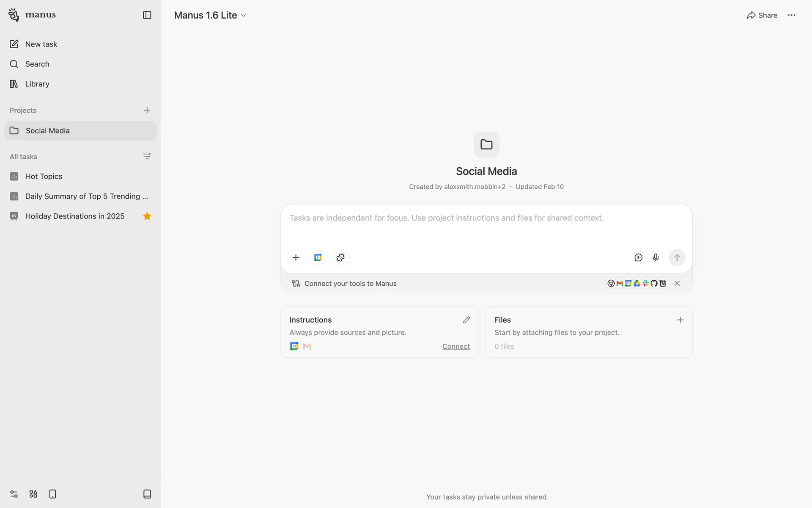Viewport: 812px width, 508px height.
Task: Open the All tasks filter icon
Action: [147, 157]
